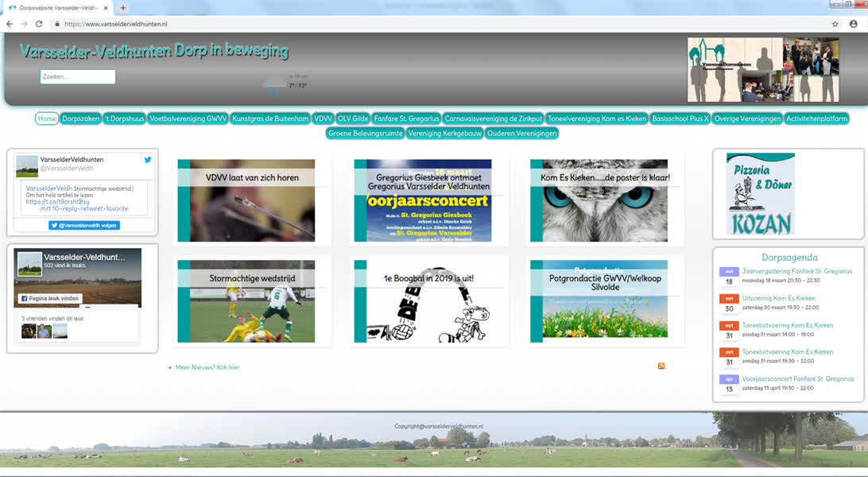Open Jaarvergadering Fanfare St. Gregorius agenda item
The image size is (868, 477).
[796, 271]
